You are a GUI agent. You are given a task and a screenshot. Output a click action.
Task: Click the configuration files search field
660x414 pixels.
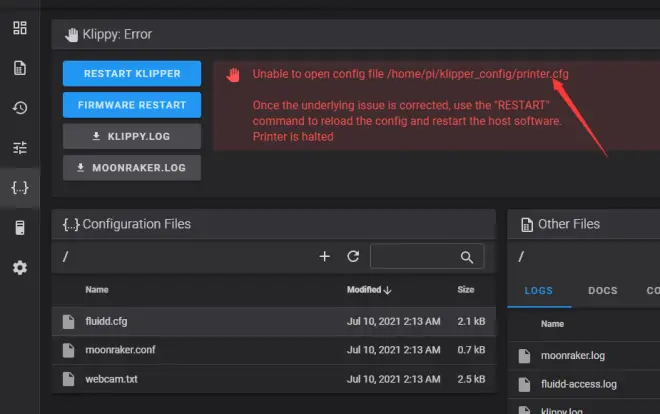tap(427, 256)
